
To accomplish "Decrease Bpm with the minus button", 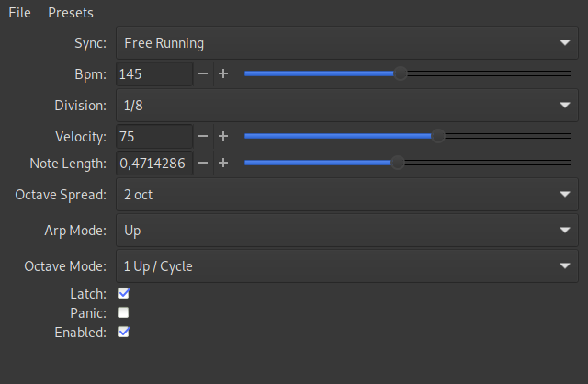I will coord(203,73).
